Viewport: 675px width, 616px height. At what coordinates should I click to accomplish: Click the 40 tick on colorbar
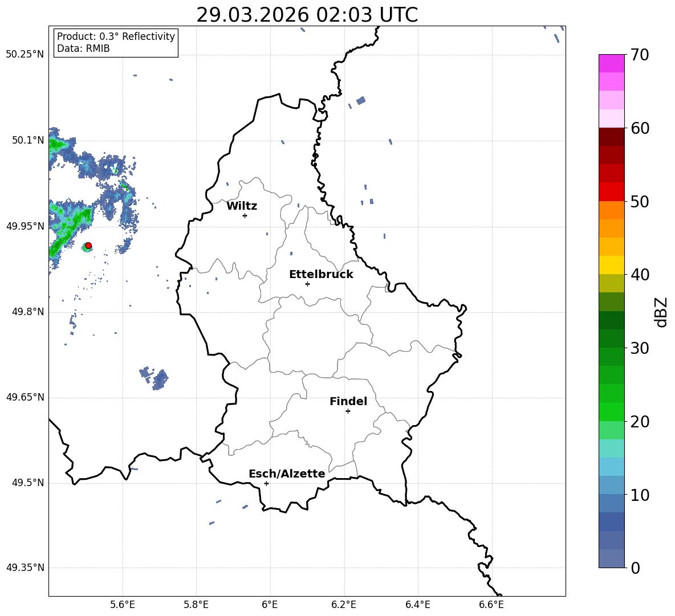point(640,275)
